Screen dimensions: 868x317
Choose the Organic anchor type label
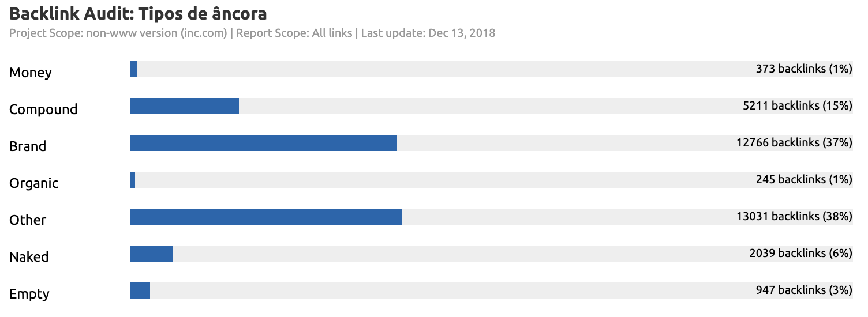(34, 183)
